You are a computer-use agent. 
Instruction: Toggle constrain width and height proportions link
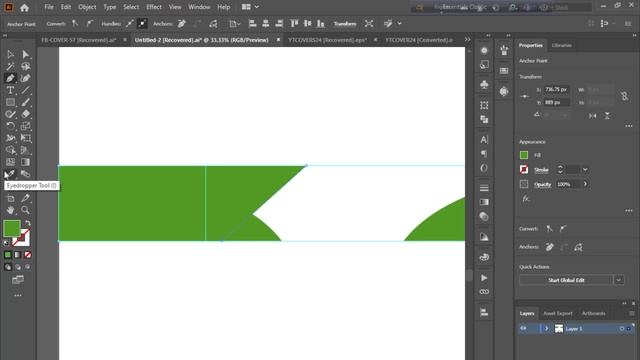pos(624,96)
